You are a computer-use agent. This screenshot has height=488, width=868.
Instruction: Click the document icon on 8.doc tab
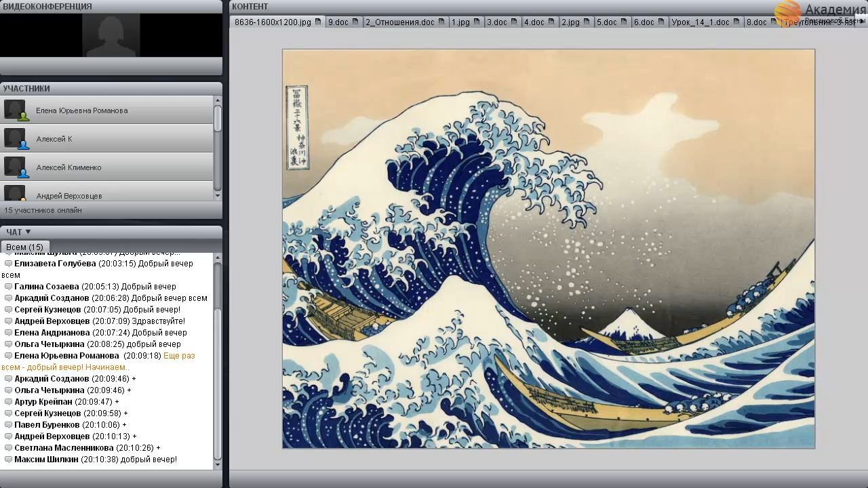click(774, 22)
